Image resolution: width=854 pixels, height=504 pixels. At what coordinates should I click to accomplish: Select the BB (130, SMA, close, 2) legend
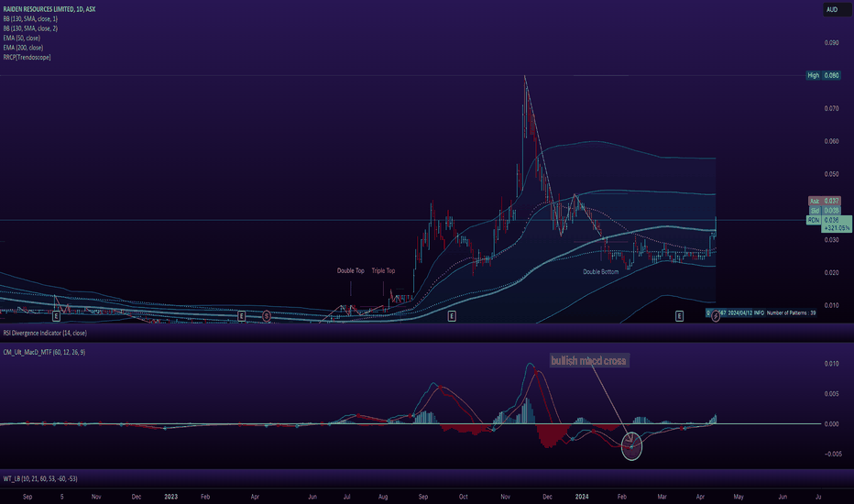(x=30, y=28)
